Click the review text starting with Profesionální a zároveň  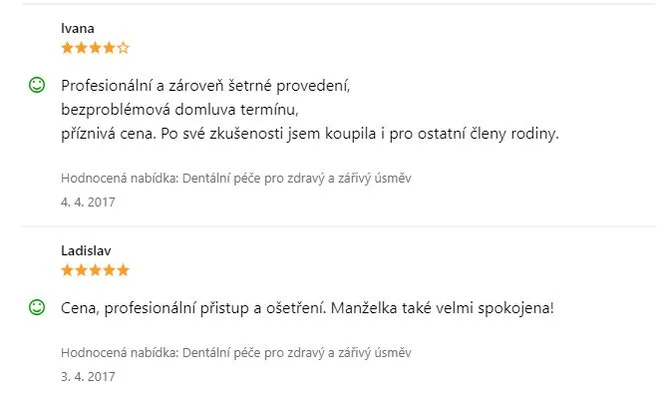[x=310, y=110]
